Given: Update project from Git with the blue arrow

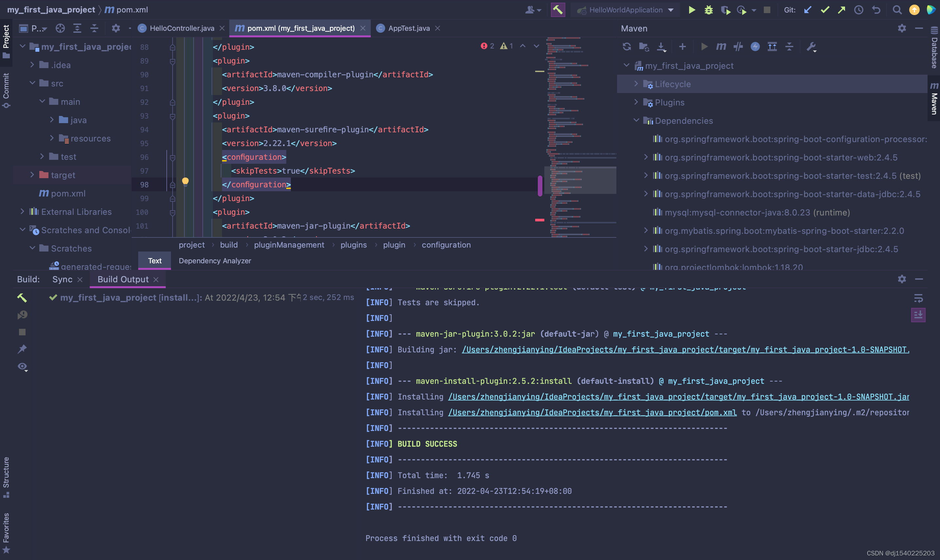Looking at the screenshot, I should (807, 10).
